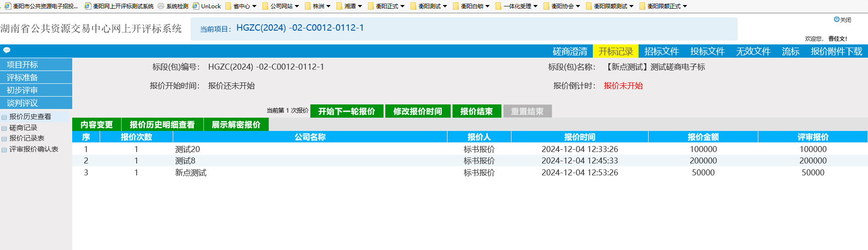868x250 pixels.
Task: Expand the 一体化受理 bookmark folder
Action: (517, 6)
